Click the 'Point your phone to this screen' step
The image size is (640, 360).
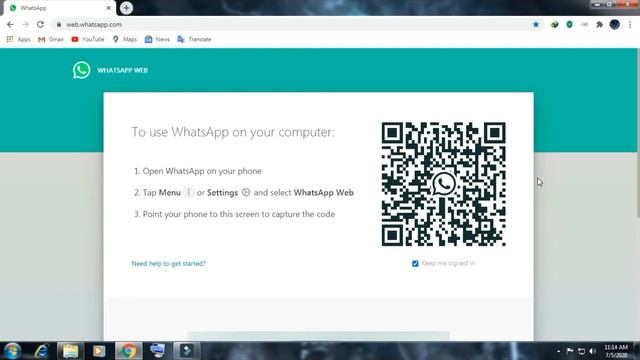tap(239, 214)
